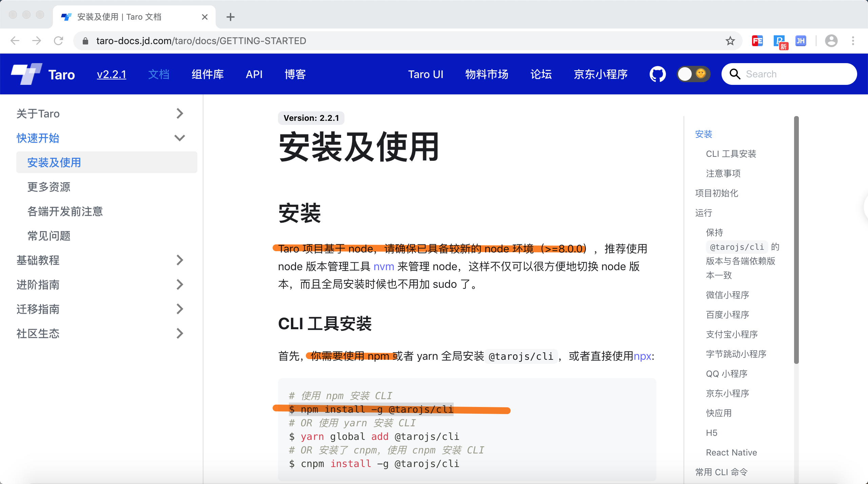Open the GitHub repository icon

657,74
